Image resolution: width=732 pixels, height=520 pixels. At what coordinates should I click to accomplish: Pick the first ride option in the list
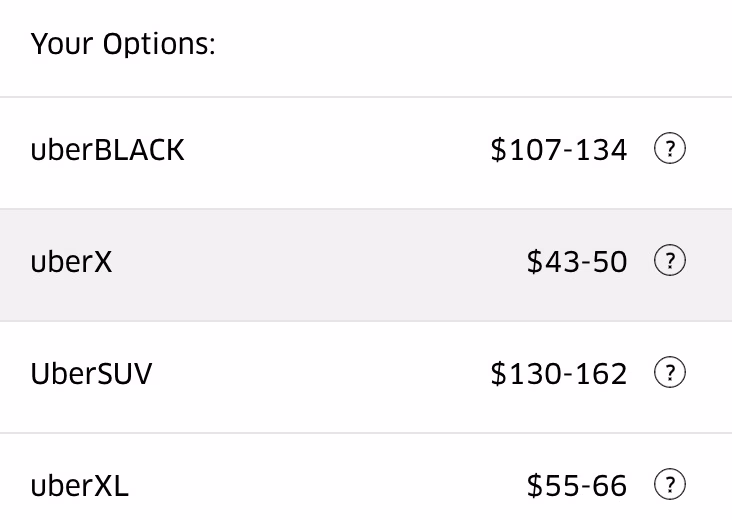tap(366, 152)
